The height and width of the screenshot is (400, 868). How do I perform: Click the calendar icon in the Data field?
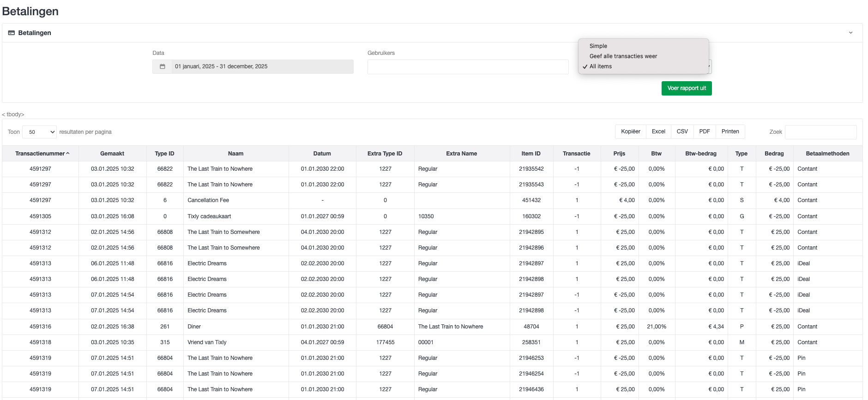(163, 66)
